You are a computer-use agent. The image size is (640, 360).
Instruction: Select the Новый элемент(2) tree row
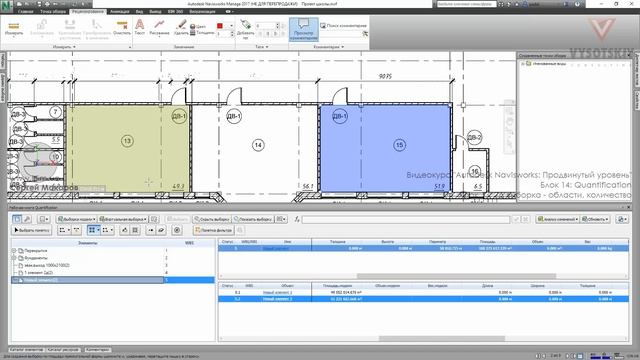pyautogui.click(x=113, y=280)
